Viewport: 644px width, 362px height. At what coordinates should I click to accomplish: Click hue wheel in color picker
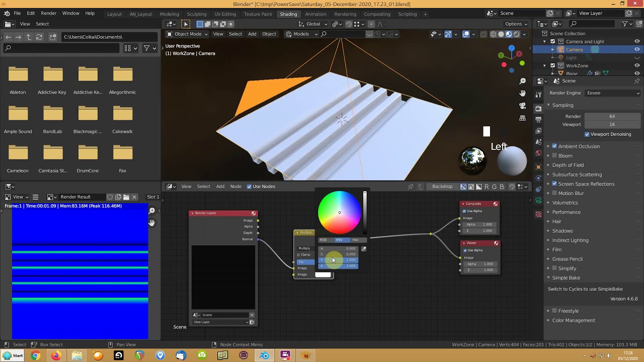click(x=339, y=212)
